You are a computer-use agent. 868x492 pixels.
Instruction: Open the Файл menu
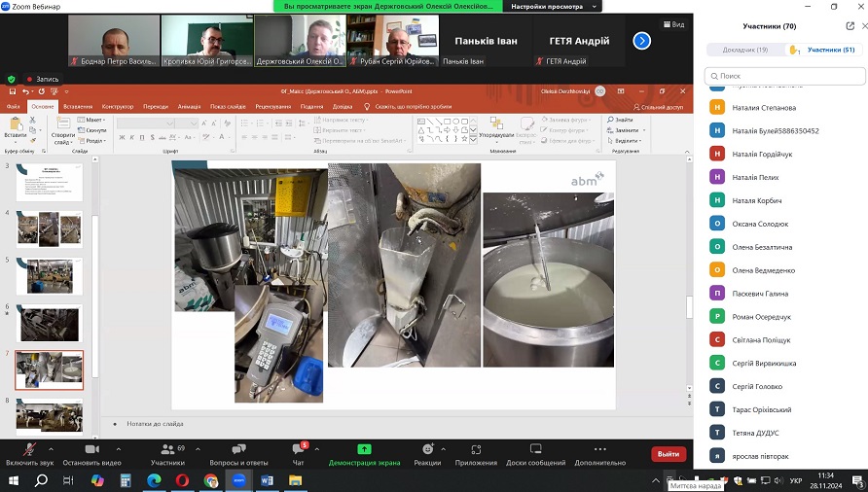point(13,106)
